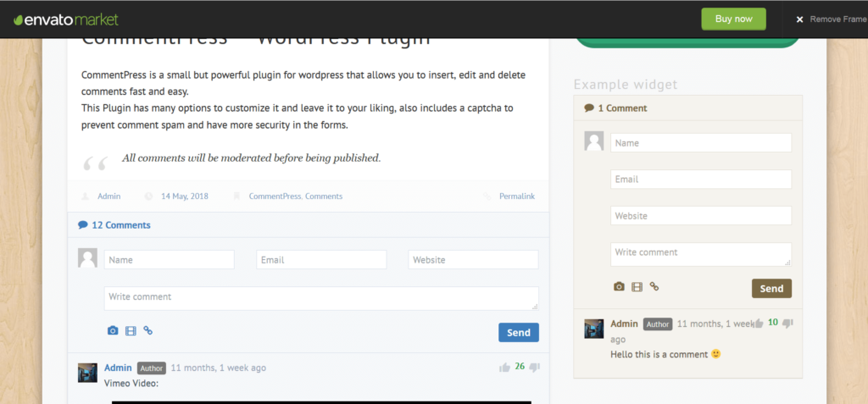
Task: Click the Author badge on Vimeo Video comment
Action: pyautogui.click(x=152, y=368)
